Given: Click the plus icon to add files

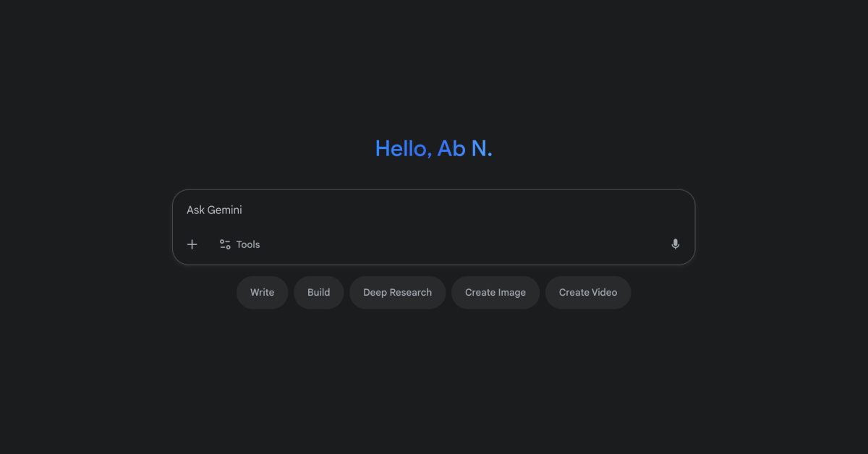Looking at the screenshot, I should (192, 244).
